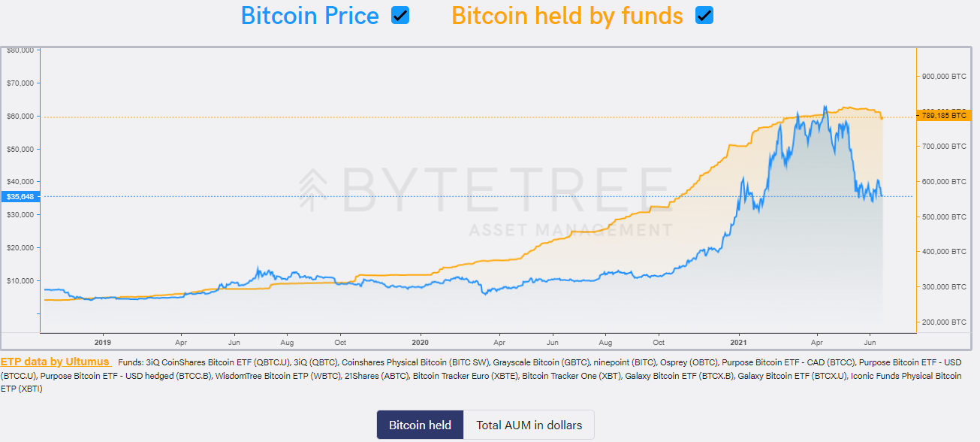
Task: Toggle the Bitcoin Price checkbox
Action: click(x=400, y=16)
